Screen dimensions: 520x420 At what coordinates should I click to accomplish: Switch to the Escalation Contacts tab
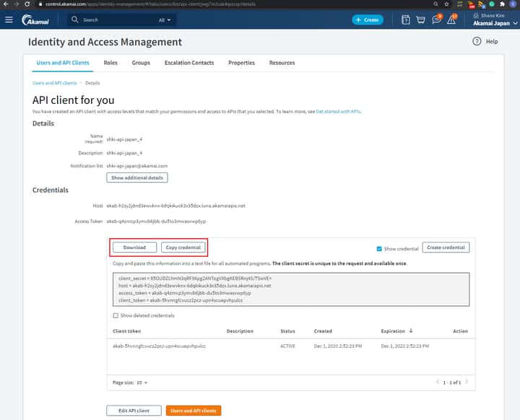[x=189, y=63]
